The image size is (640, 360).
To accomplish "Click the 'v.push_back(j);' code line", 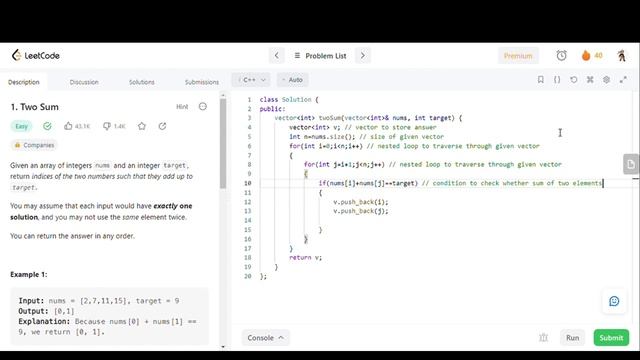I will coord(361,211).
